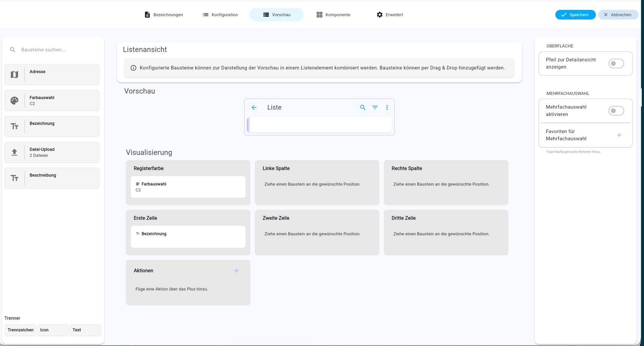
Task: Go to the Erweitert tab
Action: point(390,15)
